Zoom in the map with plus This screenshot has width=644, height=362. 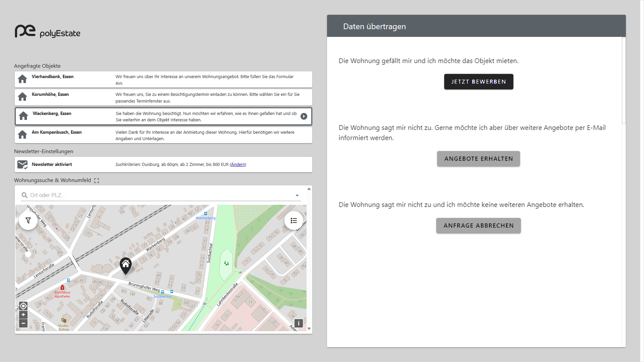[x=23, y=315]
